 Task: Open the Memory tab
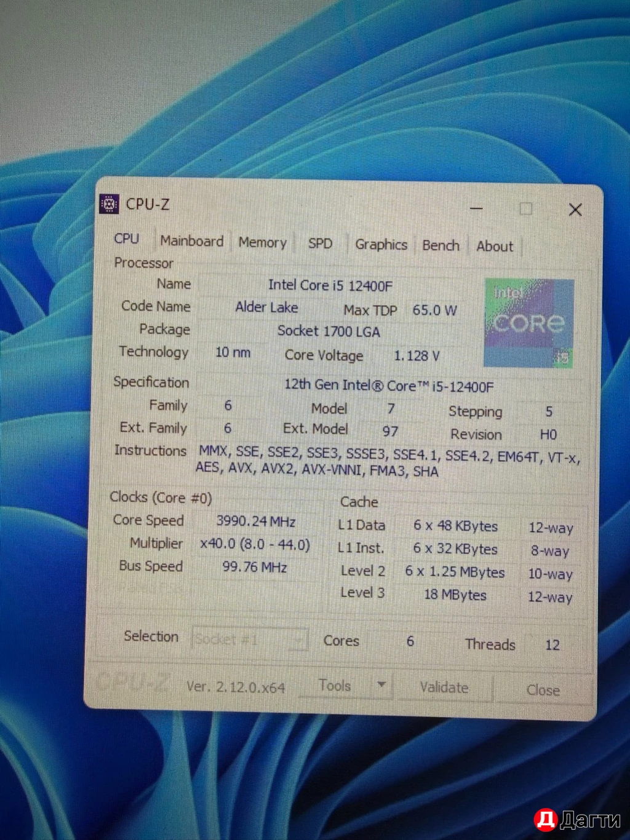pos(262,243)
